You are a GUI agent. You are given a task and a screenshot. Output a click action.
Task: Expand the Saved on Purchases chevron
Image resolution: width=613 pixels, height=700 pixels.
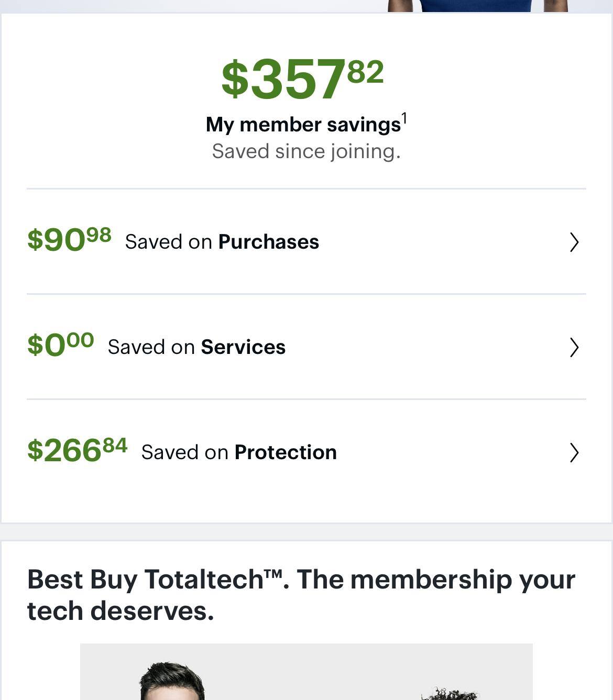[x=574, y=242]
